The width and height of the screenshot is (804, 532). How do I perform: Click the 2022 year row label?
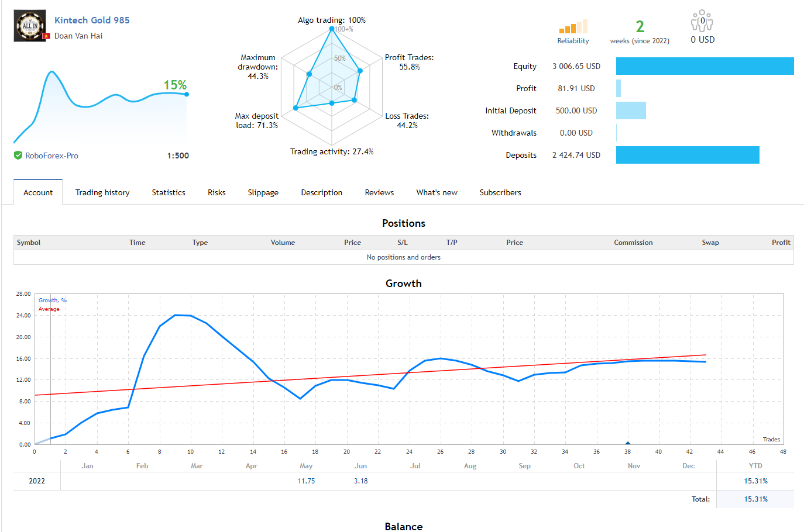click(x=37, y=481)
